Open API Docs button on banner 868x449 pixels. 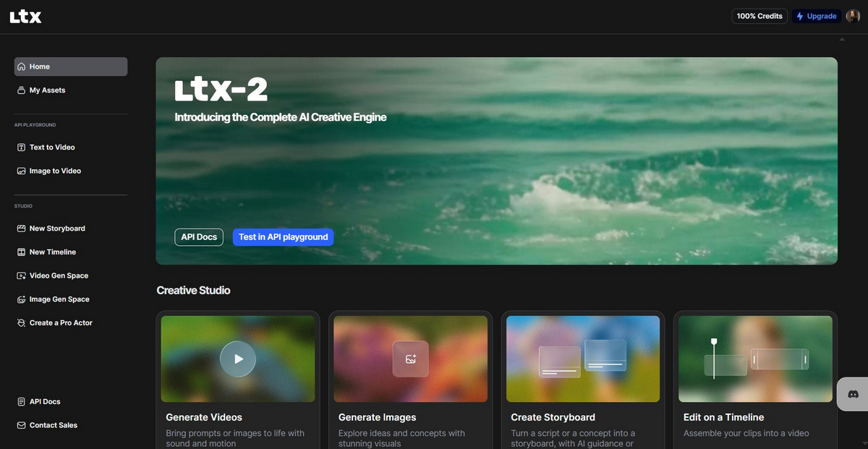199,237
